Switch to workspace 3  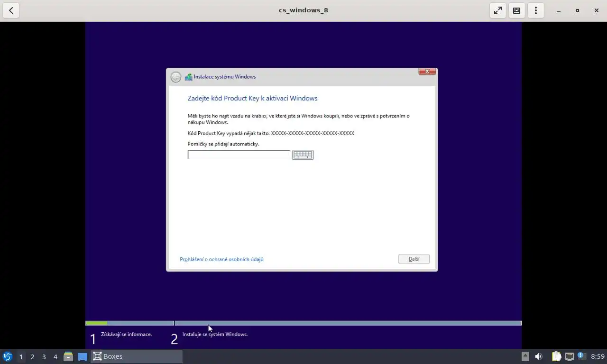click(44, 356)
